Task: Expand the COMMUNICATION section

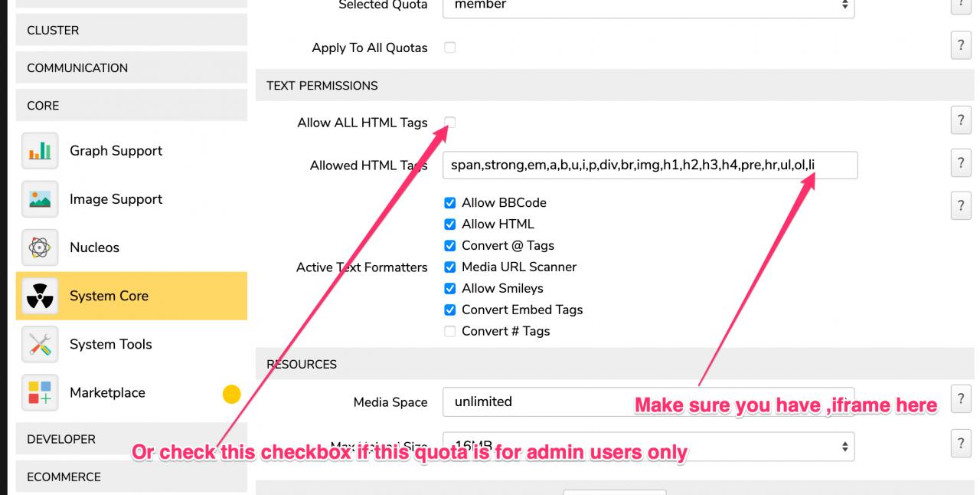Action: 132,67
